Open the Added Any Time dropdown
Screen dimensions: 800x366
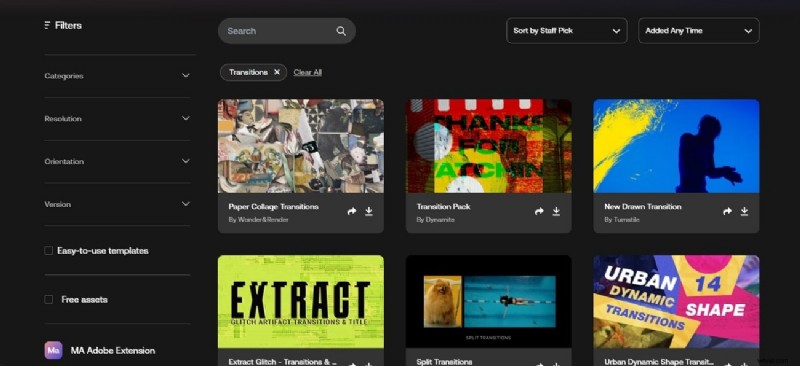click(x=699, y=31)
